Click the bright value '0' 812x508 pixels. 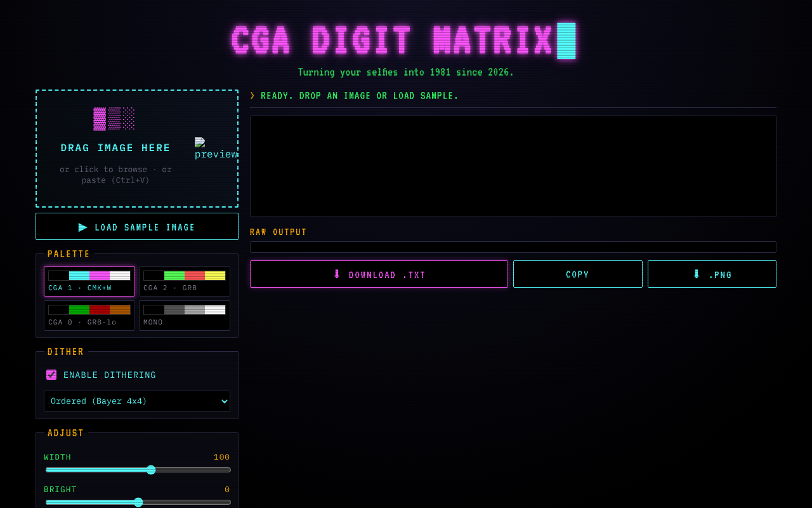[227, 490]
